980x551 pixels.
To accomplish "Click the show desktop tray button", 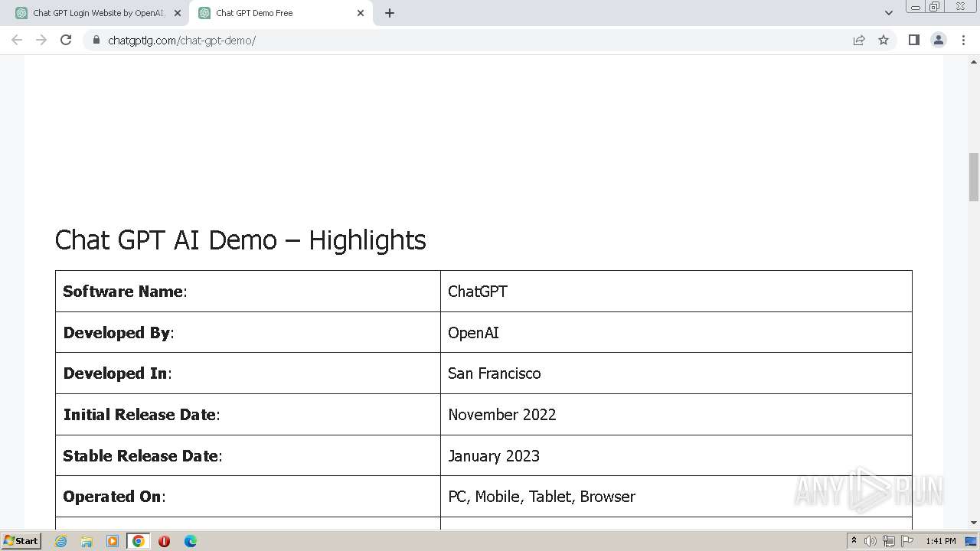I will [972, 541].
